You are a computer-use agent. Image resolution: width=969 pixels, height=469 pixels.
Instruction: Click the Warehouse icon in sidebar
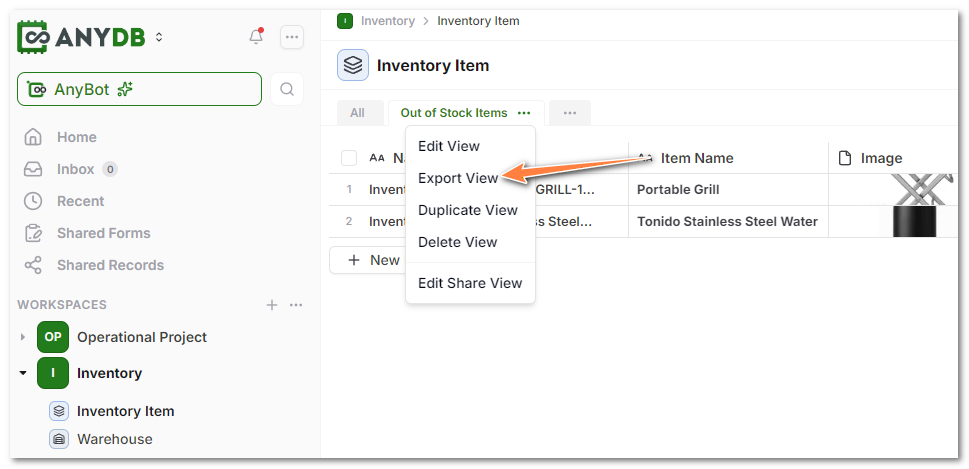(x=59, y=439)
